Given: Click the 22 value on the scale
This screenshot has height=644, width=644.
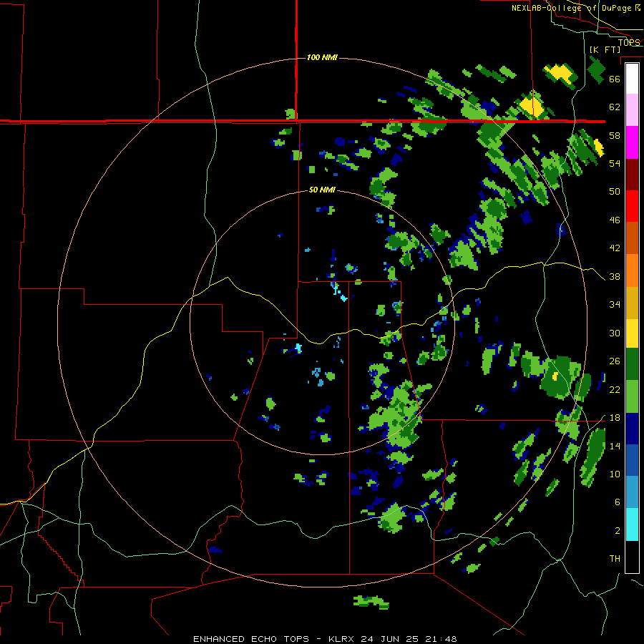Looking at the screenshot, I should coord(615,389).
